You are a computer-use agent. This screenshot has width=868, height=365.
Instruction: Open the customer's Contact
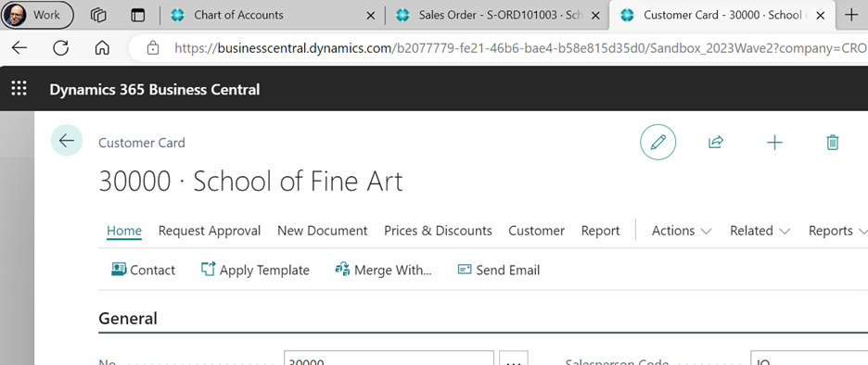click(144, 270)
